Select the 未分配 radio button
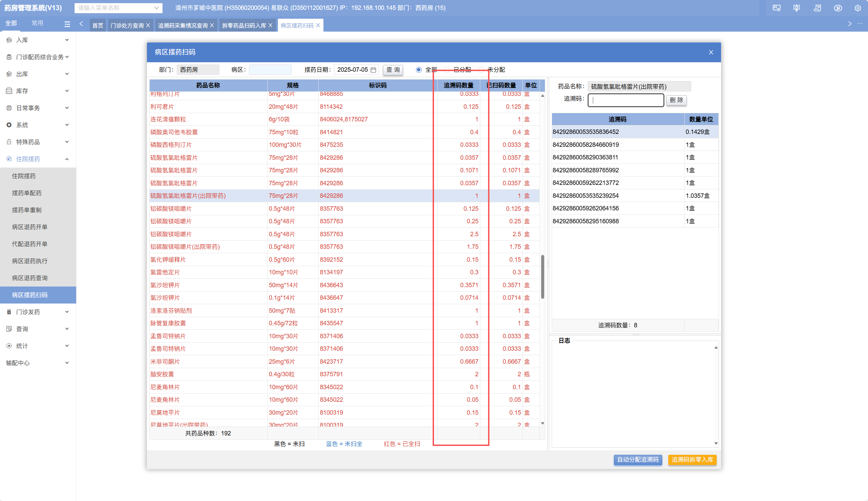This screenshot has height=501, width=868. click(x=481, y=70)
